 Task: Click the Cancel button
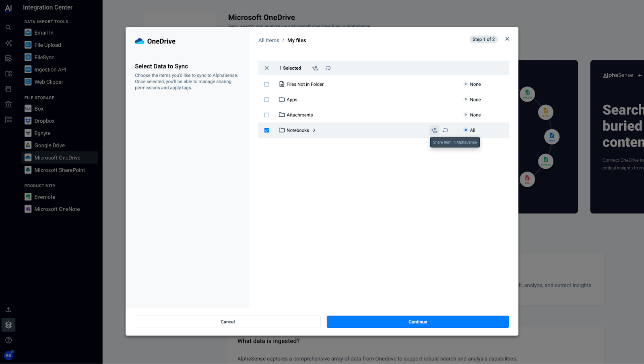coord(227,322)
